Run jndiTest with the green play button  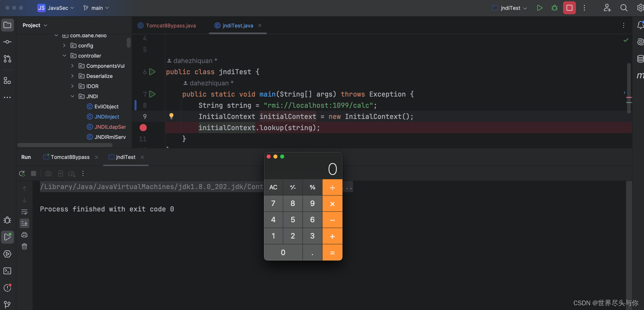tap(540, 8)
